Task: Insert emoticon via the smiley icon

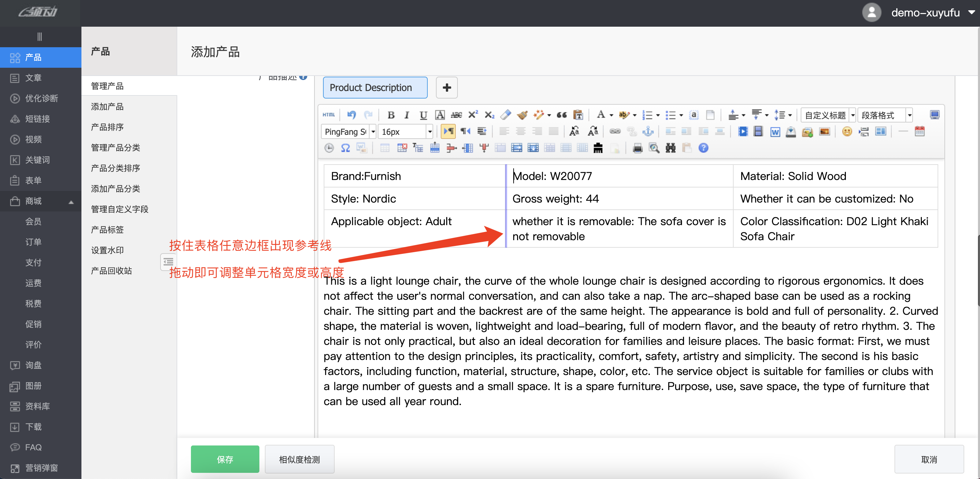Action: [847, 131]
